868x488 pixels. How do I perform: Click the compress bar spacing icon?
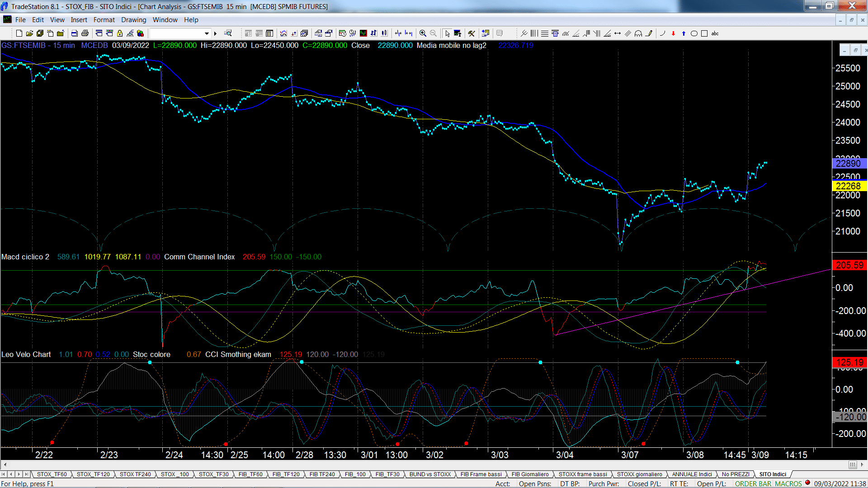398,33
